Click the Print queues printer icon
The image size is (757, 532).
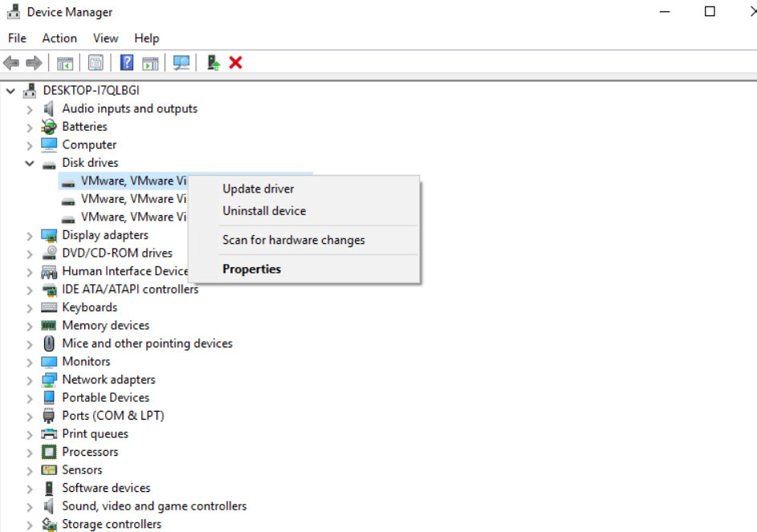tap(49, 433)
